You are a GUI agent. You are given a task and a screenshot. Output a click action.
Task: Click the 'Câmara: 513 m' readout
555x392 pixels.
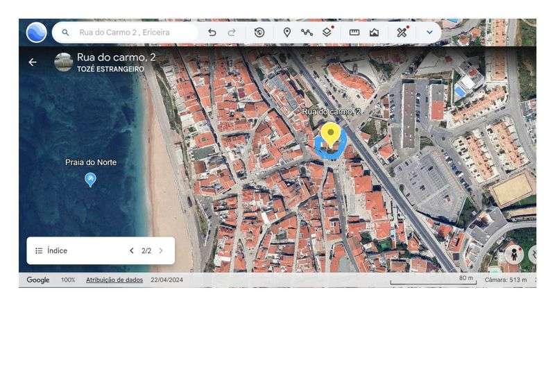506,280
